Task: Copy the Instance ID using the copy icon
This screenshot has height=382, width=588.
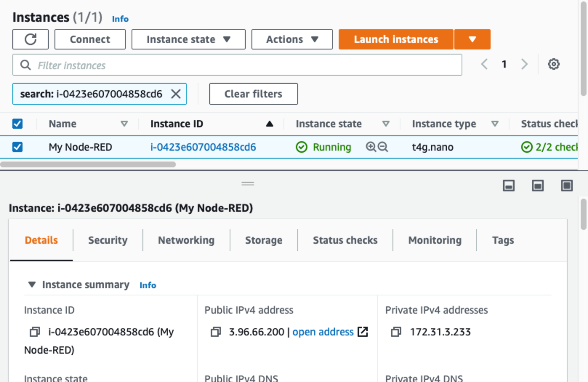Action: (x=35, y=331)
